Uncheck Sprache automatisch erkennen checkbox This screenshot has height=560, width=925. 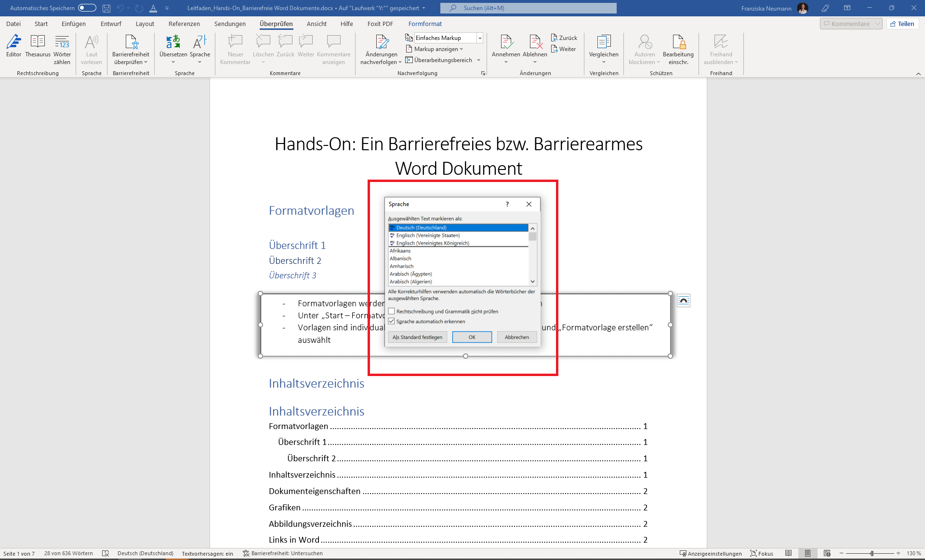(392, 321)
